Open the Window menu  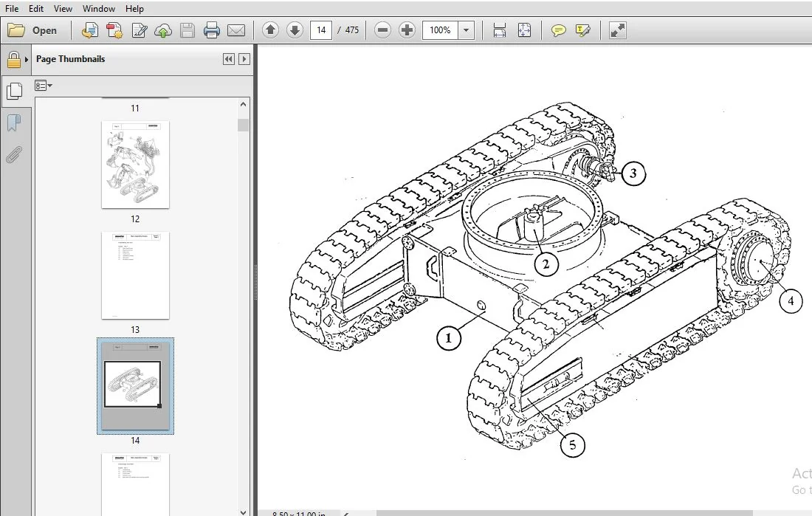[98, 9]
